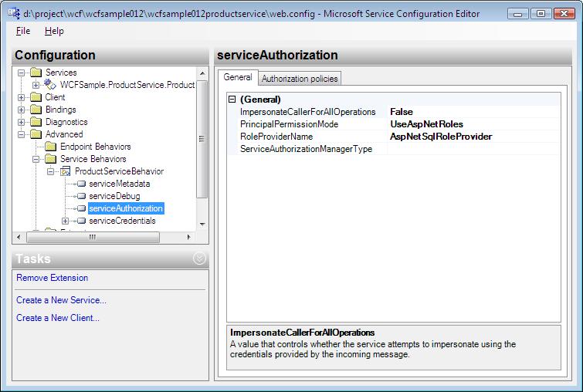583x392 pixels.
Task: Click the WCFSample.ProductService service gear icon
Action: click(x=50, y=85)
